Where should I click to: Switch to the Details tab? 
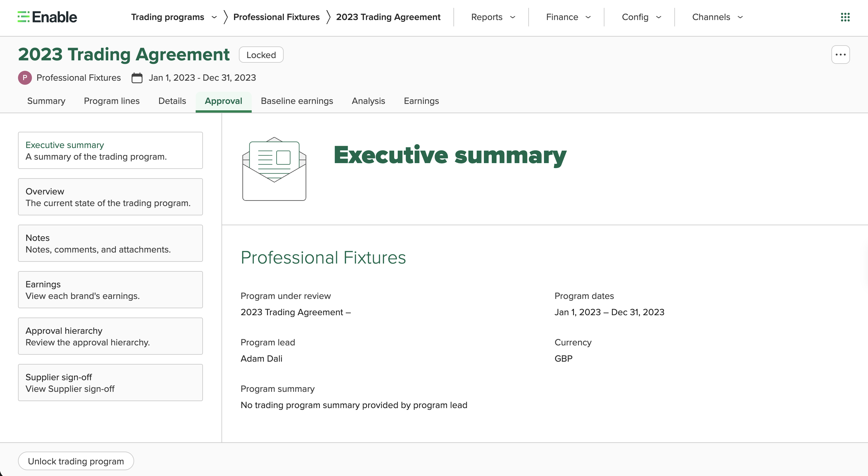point(172,101)
